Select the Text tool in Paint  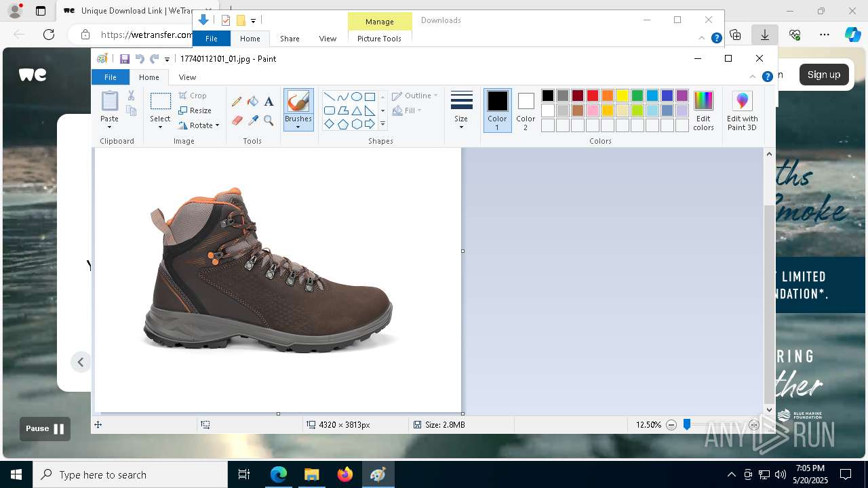[269, 102]
